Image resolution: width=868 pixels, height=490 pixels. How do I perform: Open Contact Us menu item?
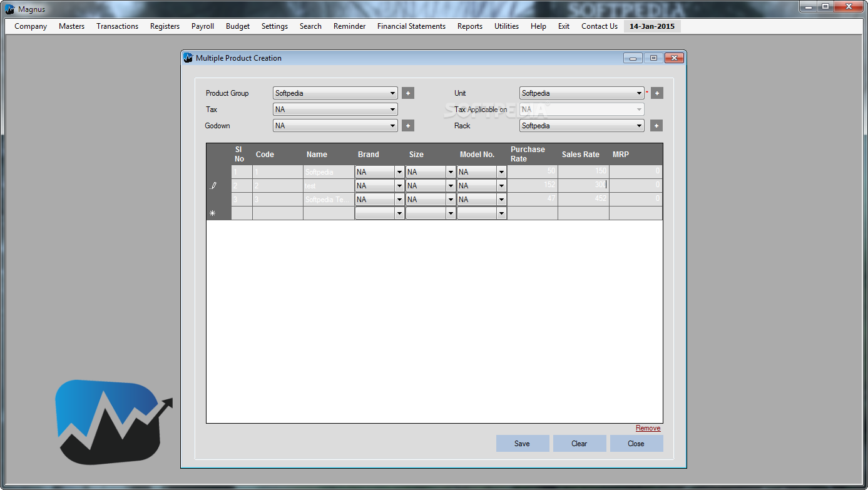coord(600,26)
